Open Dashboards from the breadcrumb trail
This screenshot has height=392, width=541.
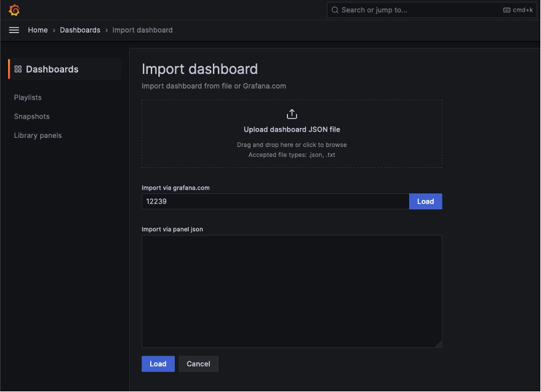coord(80,30)
